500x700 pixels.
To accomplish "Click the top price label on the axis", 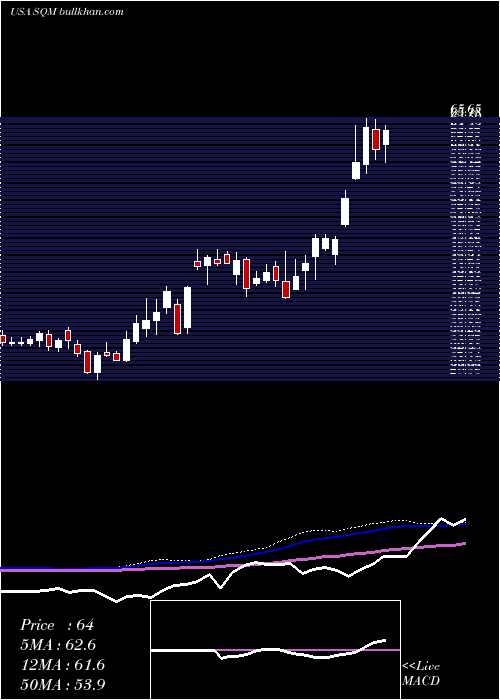I will click(x=466, y=108).
